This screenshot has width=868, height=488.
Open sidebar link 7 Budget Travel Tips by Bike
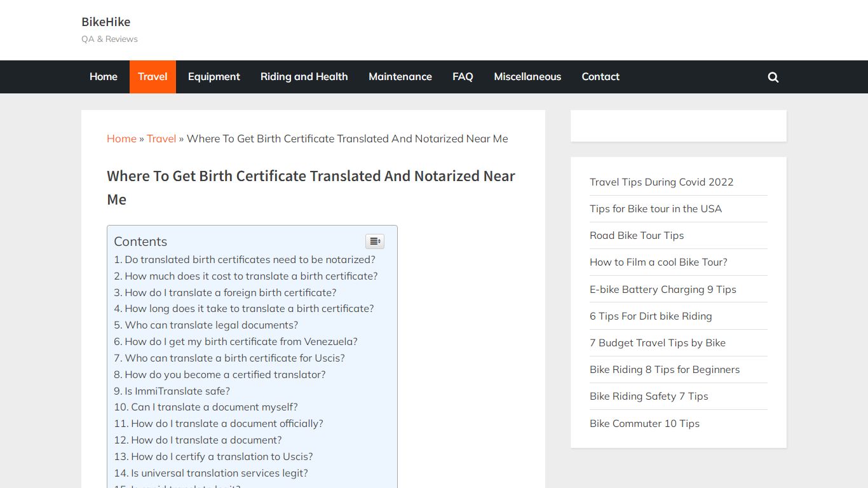pos(658,342)
